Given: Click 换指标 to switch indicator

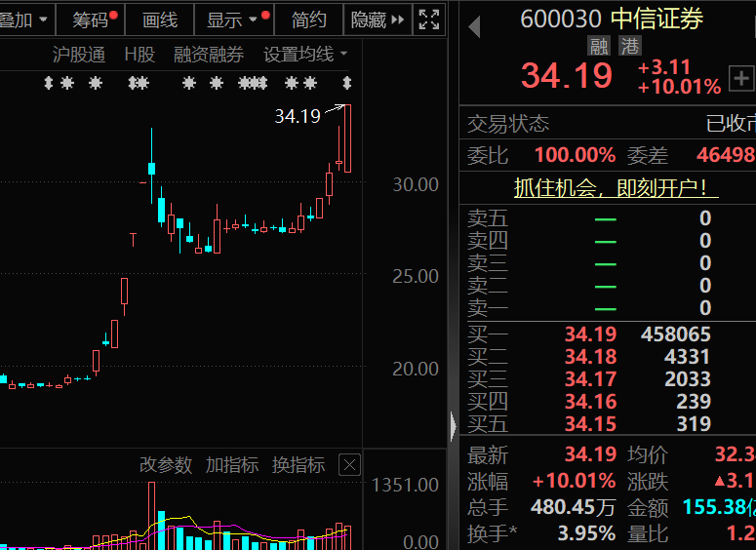Looking at the screenshot, I should 298,465.
